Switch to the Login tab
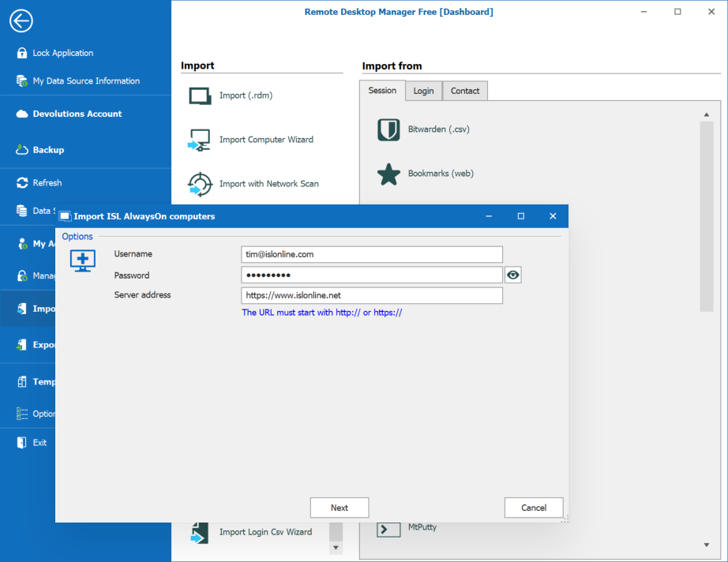Image resolution: width=728 pixels, height=562 pixels. click(x=423, y=91)
